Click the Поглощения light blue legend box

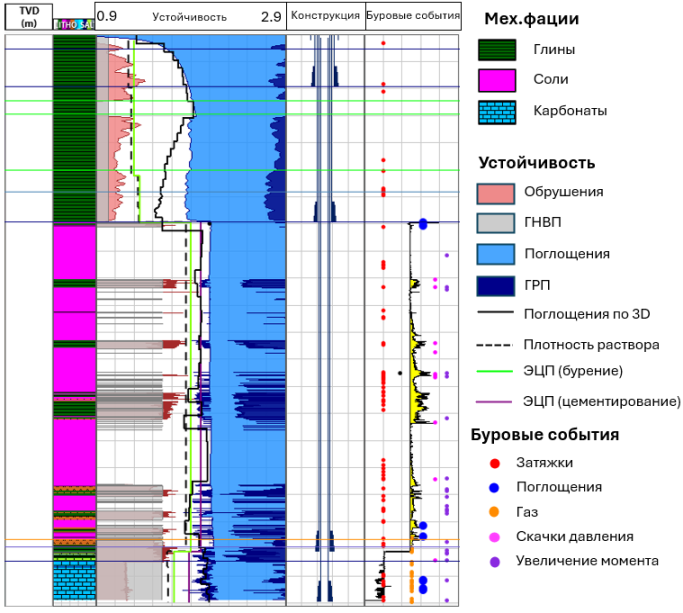(x=496, y=254)
